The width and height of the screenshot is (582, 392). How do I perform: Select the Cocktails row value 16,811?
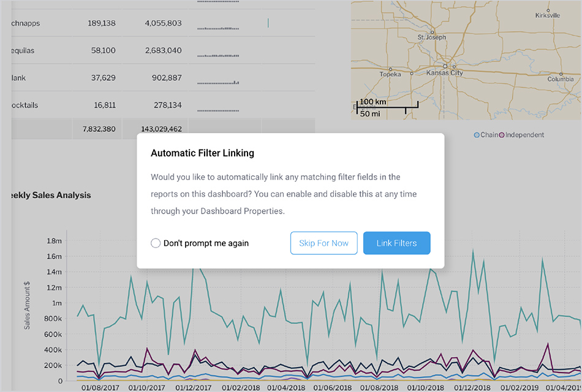pyautogui.click(x=101, y=105)
